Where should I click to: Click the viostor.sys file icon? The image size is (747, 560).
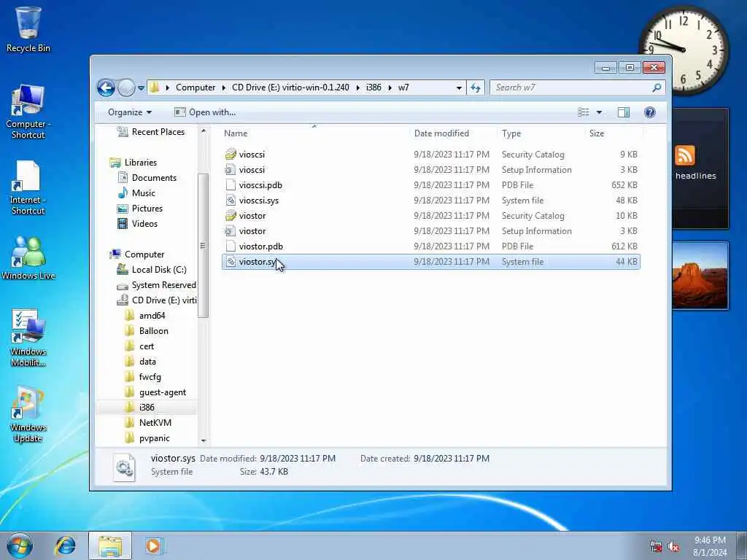point(231,262)
